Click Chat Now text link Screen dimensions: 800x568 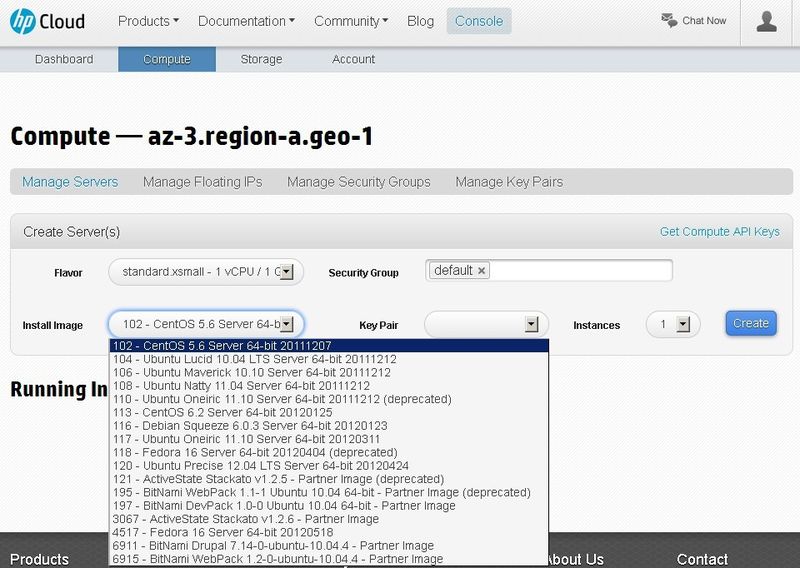click(x=704, y=20)
